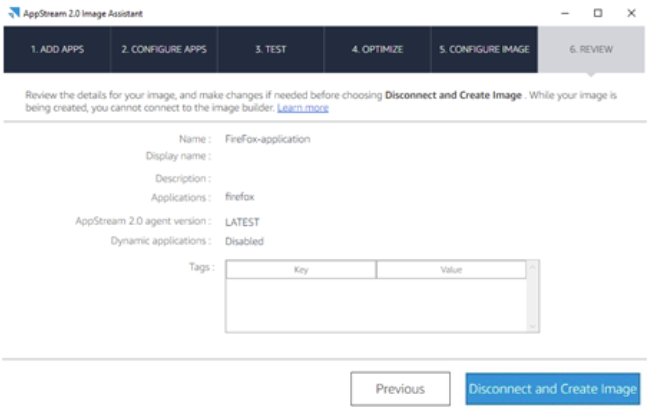This screenshot has width=647, height=410.
Task: Minimize the Image Assistant window
Action: point(565,13)
